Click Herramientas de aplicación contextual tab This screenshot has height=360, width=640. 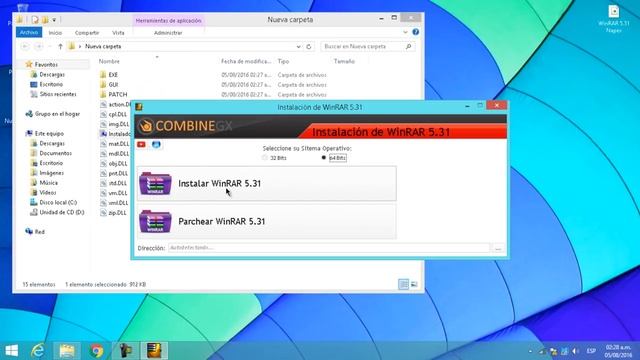tap(169, 20)
